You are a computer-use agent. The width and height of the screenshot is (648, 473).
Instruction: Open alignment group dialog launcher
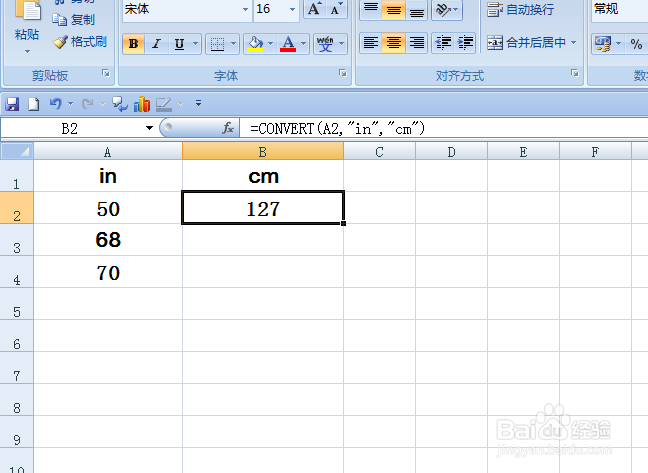(x=575, y=73)
